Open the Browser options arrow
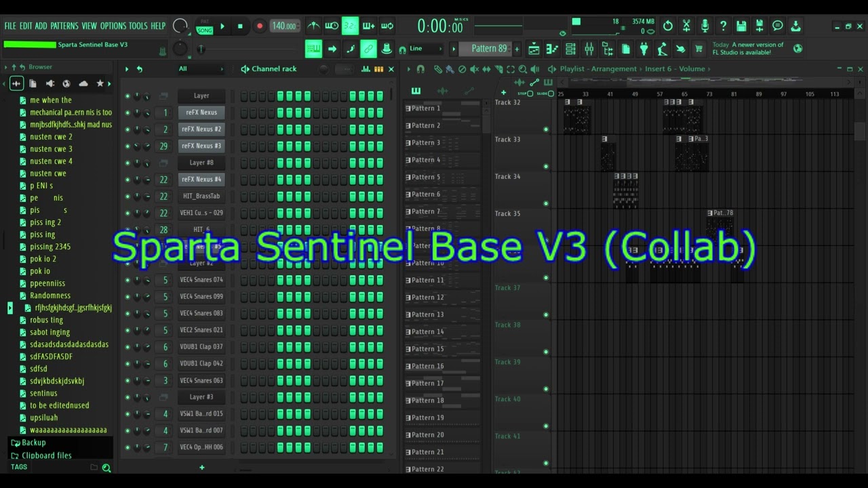 5,67
